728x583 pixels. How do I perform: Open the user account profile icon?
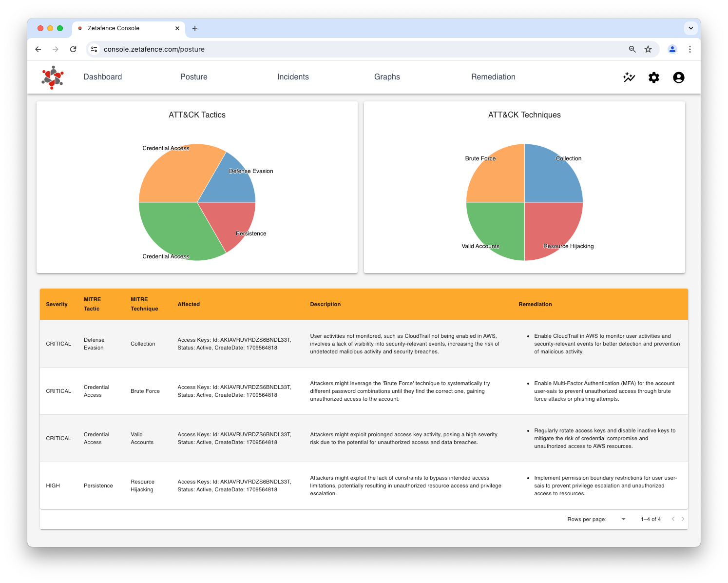[678, 78]
